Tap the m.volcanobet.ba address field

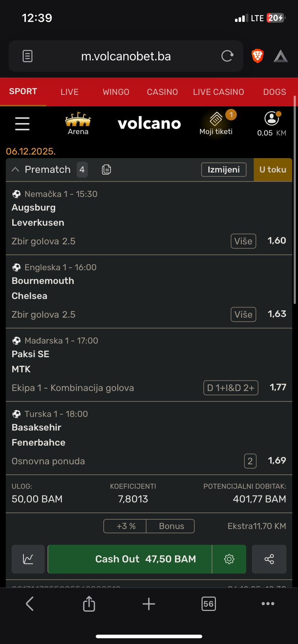(x=126, y=56)
